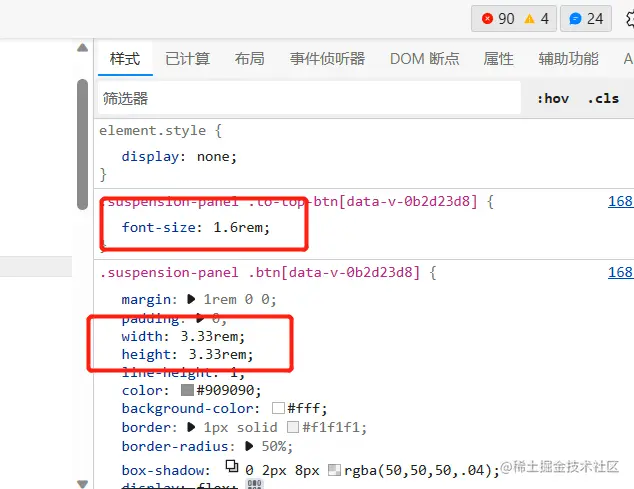Click the background-color property name
Viewport: 634px width, 489px height.
click(x=187, y=409)
